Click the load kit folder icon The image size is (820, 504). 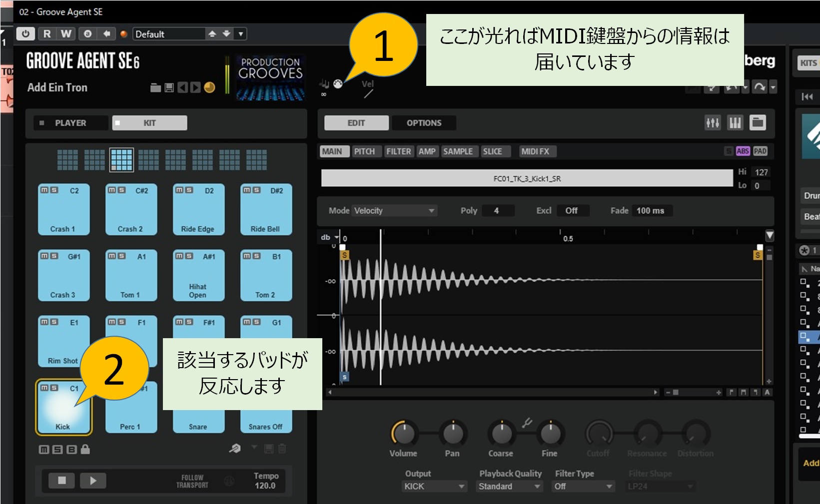click(155, 88)
